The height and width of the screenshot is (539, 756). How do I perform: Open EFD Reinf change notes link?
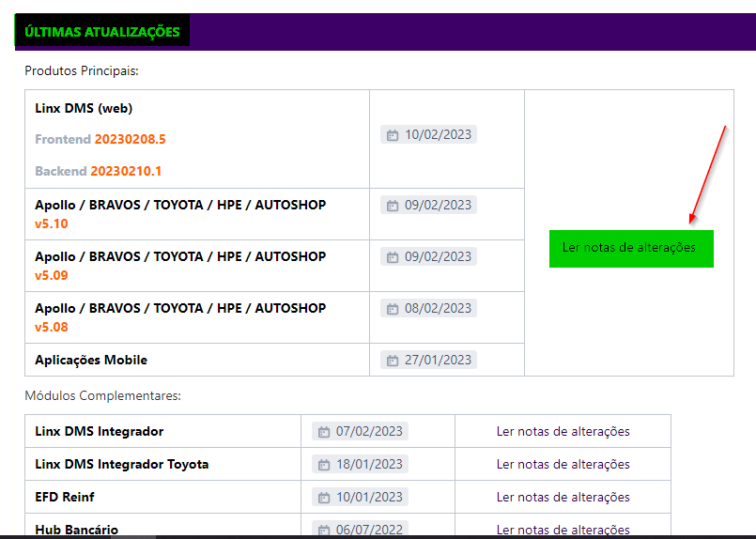tap(563, 497)
